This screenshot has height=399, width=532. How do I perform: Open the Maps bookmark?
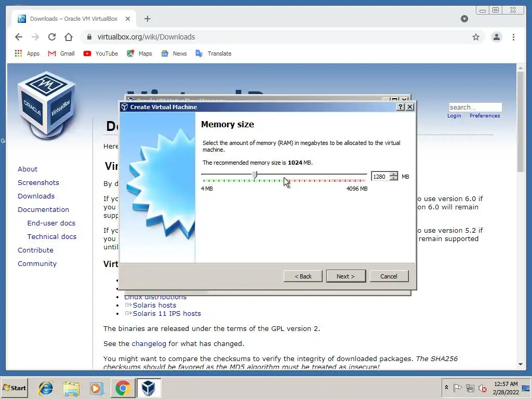click(139, 54)
